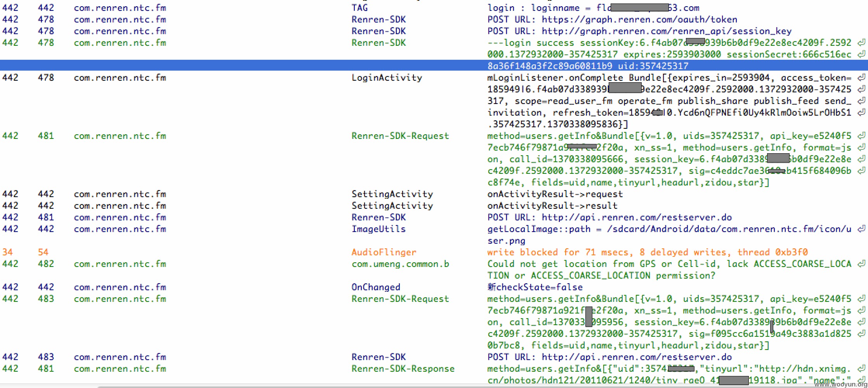Click wrap icon beside the refresh_token line
The width and height of the screenshot is (868, 388).
click(x=861, y=113)
